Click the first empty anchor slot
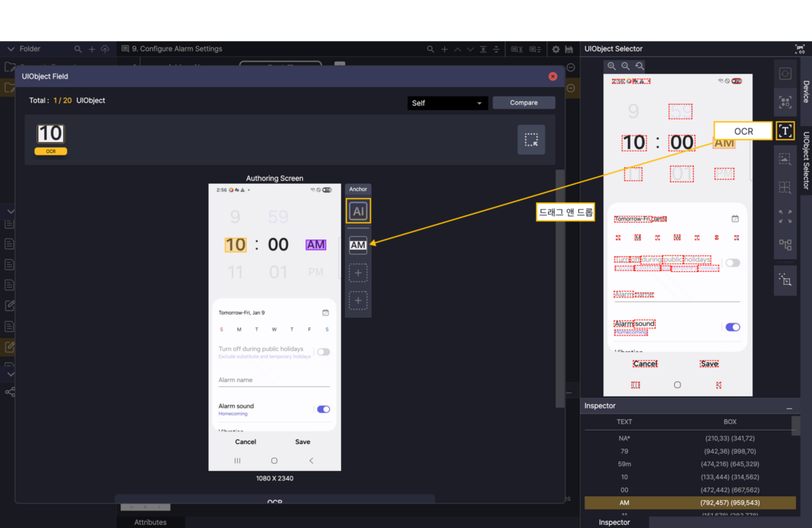 point(358,274)
